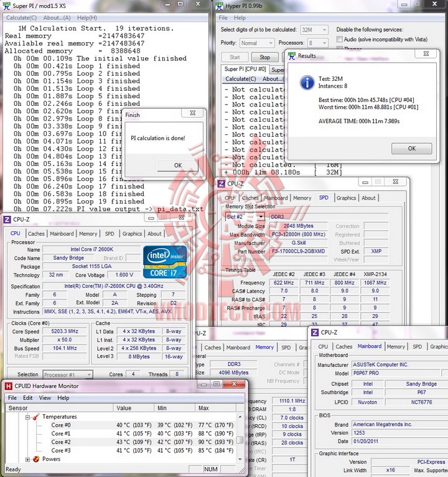Click the Sensor column header
The width and height of the screenshot is (448, 477).
[59, 408]
